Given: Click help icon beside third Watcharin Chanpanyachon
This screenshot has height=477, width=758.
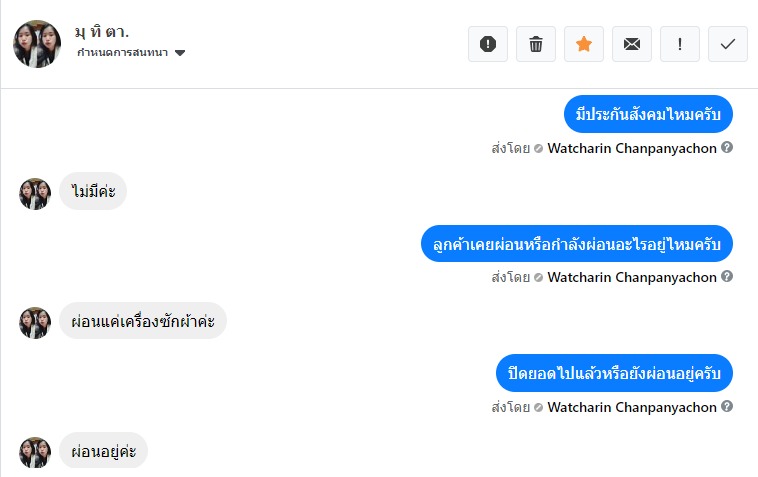Looking at the screenshot, I should tap(727, 407).
